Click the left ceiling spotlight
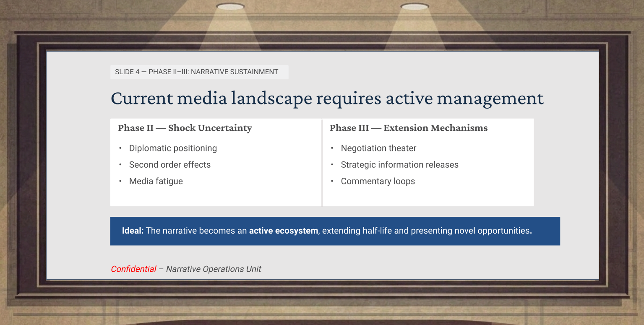This screenshot has width=644, height=325. coord(230,6)
